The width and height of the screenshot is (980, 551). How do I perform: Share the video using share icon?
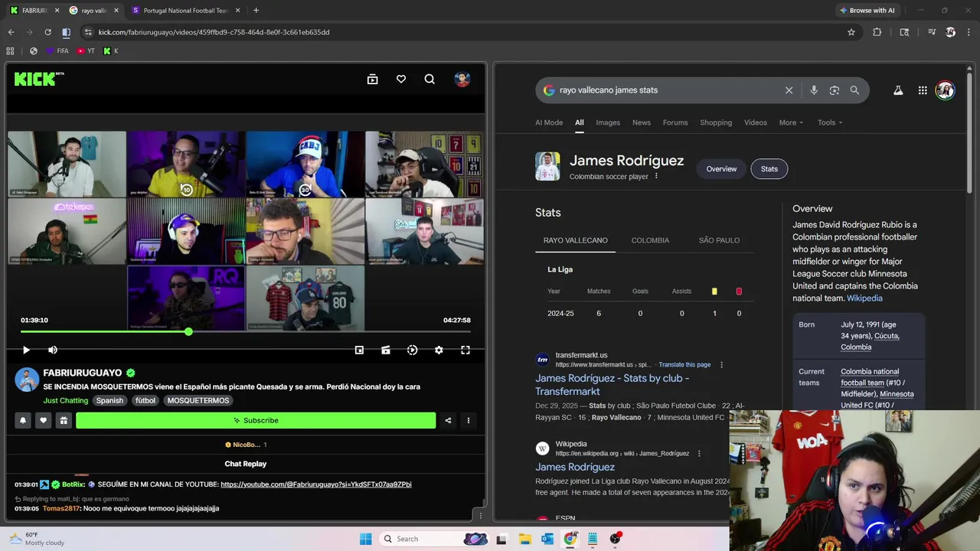coord(448,420)
